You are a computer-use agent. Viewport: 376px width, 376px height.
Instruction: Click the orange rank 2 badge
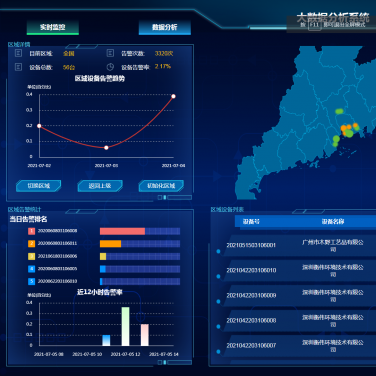click(x=31, y=243)
